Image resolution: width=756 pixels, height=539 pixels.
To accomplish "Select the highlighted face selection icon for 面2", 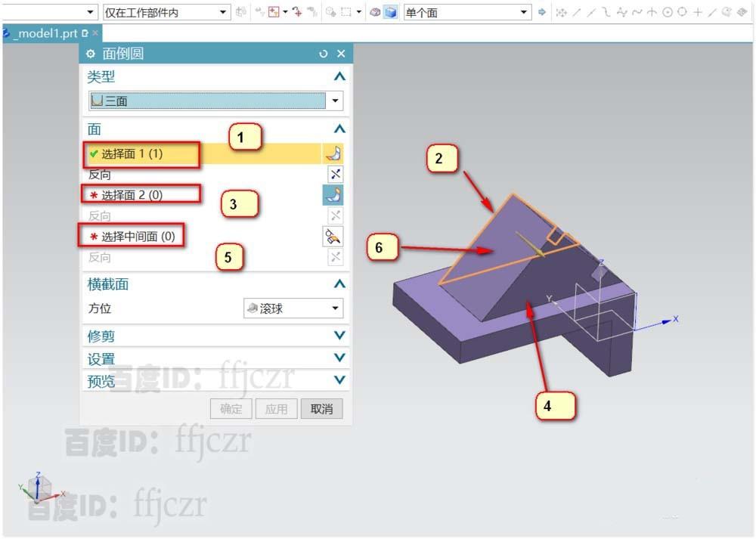I will (x=333, y=194).
